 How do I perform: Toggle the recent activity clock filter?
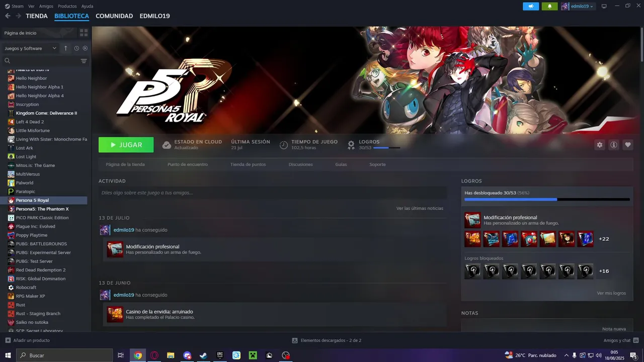(76, 48)
